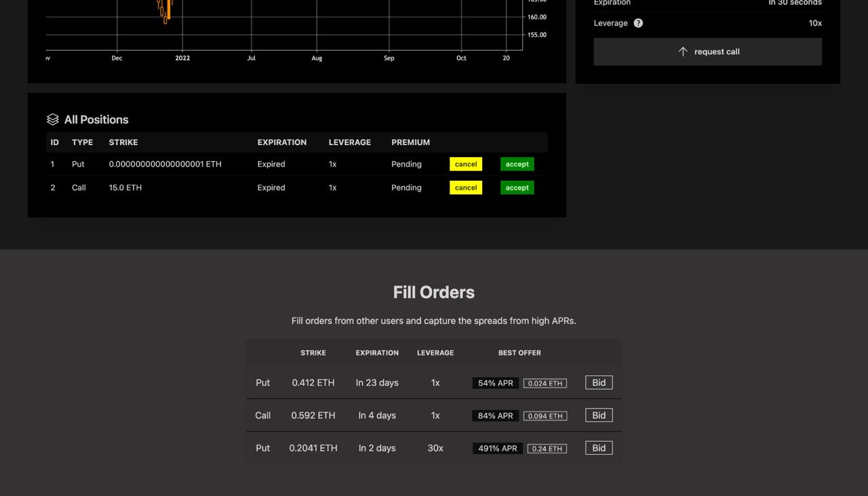This screenshot has height=496, width=868.
Task: Click the 84% APR badge
Action: tap(496, 415)
